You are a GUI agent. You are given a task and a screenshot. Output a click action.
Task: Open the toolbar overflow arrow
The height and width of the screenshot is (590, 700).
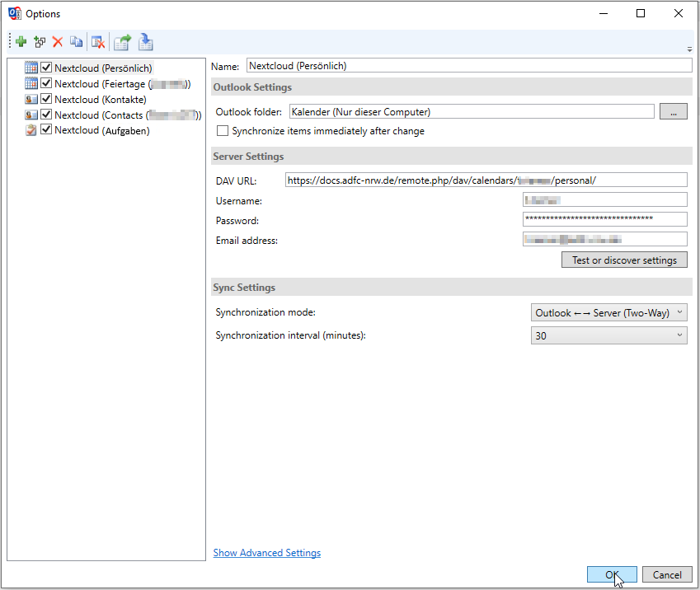click(689, 49)
